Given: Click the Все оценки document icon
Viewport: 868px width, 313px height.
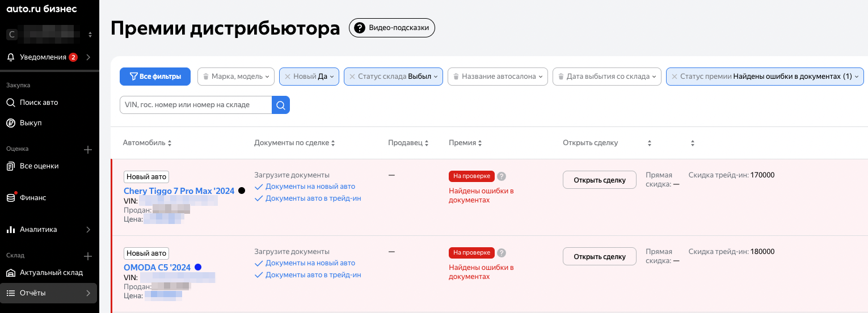Looking at the screenshot, I should click(11, 166).
